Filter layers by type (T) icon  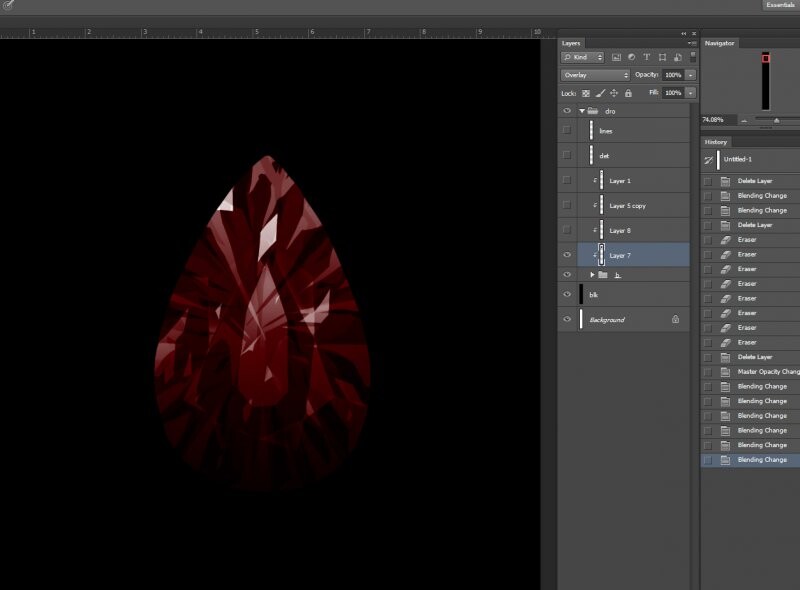tap(647, 58)
